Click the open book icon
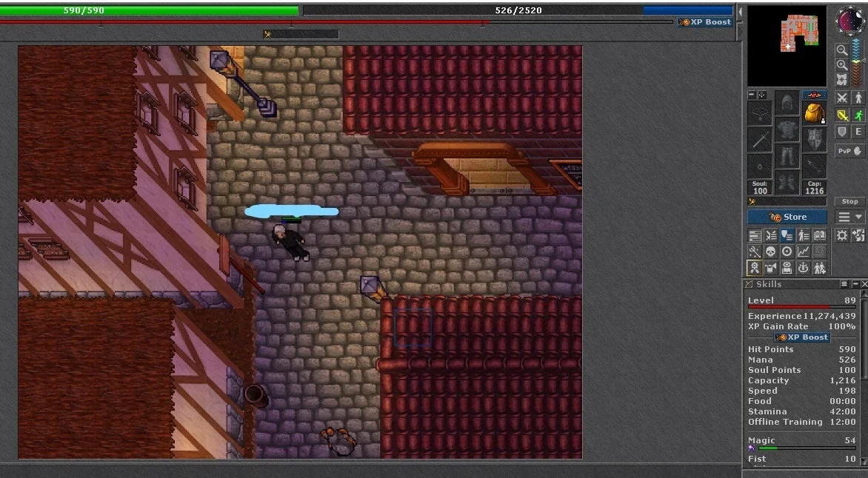 [x=819, y=235]
